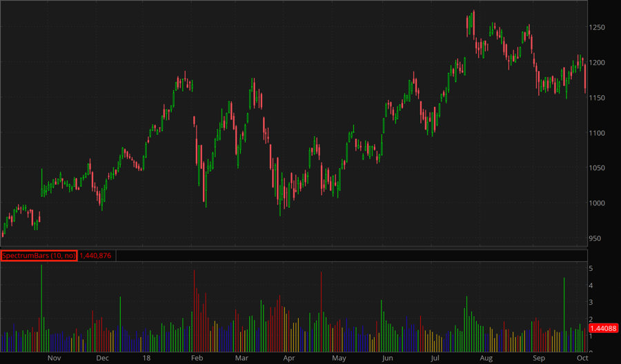Click the red 1.44088 value tag

tap(602, 330)
